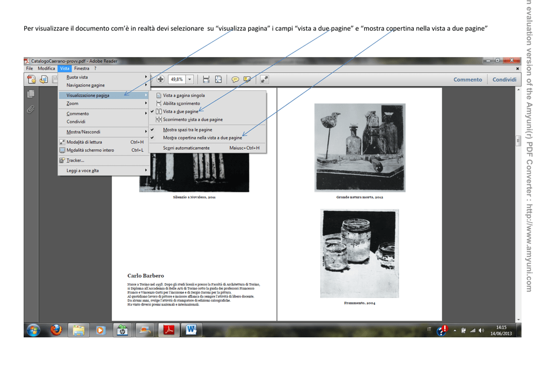Choose Abilita scorrimento option
The width and height of the screenshot is (554, 392).
208,103
